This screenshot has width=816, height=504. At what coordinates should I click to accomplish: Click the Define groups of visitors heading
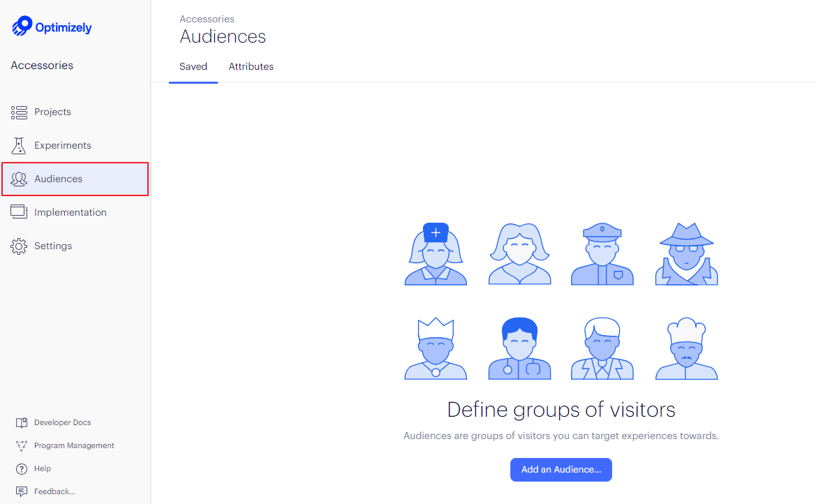tap(561, 410)
